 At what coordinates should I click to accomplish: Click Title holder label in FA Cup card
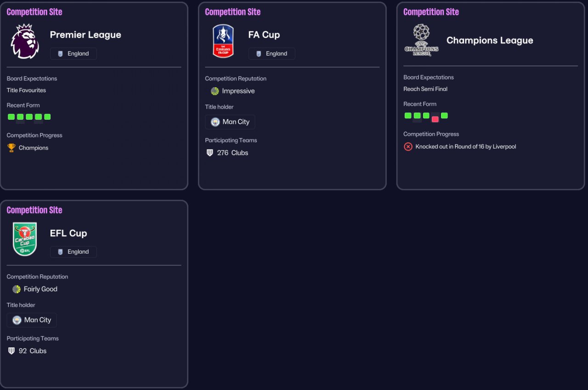[x=219, y=107]
